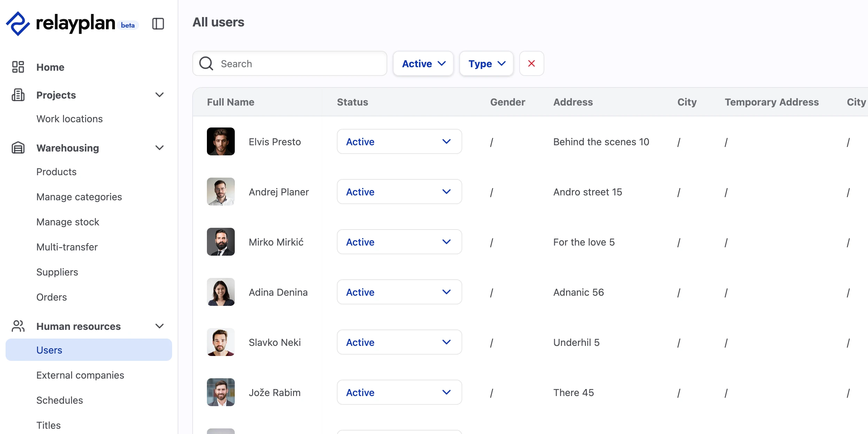
Task: Open Jože Rabim's status dropdown
Action: coord(400,392)
